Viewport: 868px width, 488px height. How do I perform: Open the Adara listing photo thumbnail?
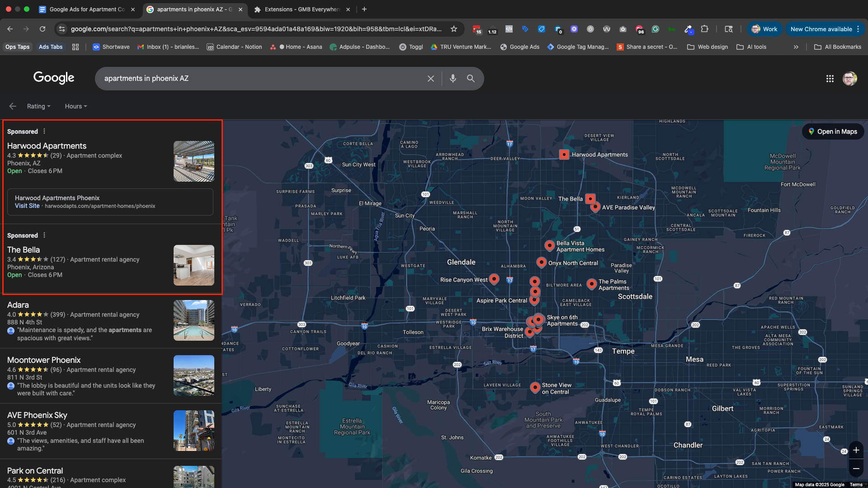tap(193, 320)
